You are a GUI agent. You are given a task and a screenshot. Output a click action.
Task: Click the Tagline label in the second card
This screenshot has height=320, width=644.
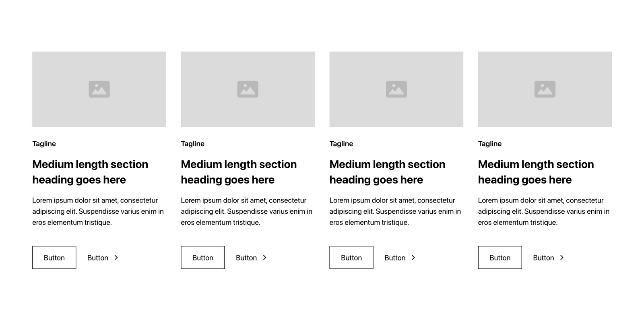coord(192,144)
